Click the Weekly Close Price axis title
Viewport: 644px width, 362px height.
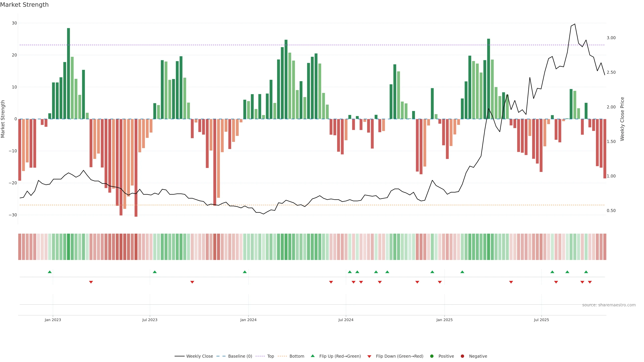(622, 119)
